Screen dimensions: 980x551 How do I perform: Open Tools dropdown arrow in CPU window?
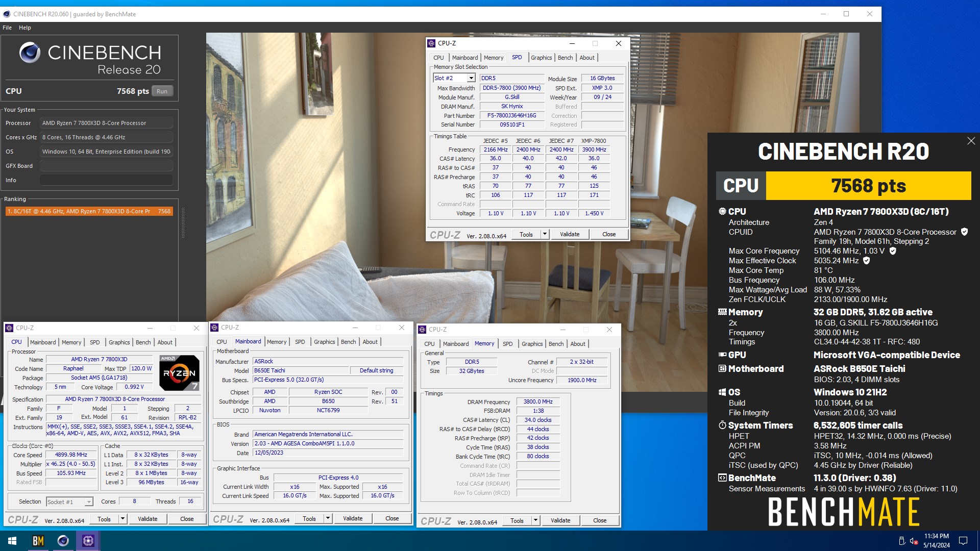[x=122, y=519]
